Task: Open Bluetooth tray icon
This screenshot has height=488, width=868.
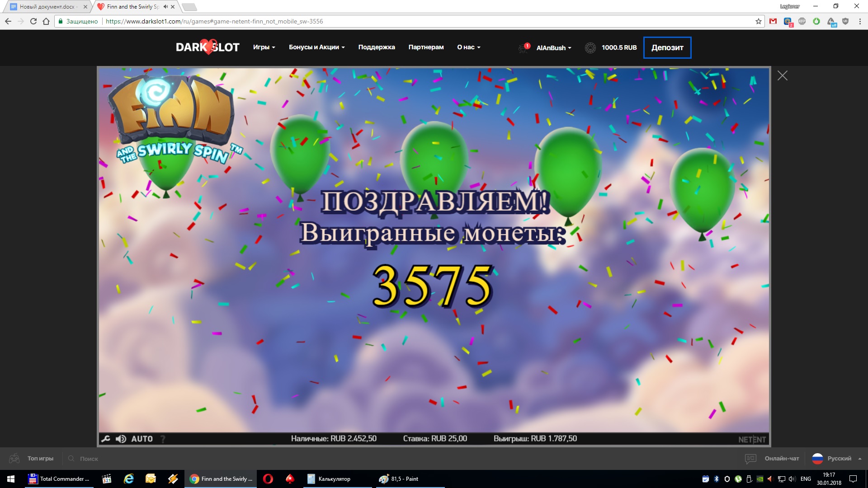Action: coord(717,479)
